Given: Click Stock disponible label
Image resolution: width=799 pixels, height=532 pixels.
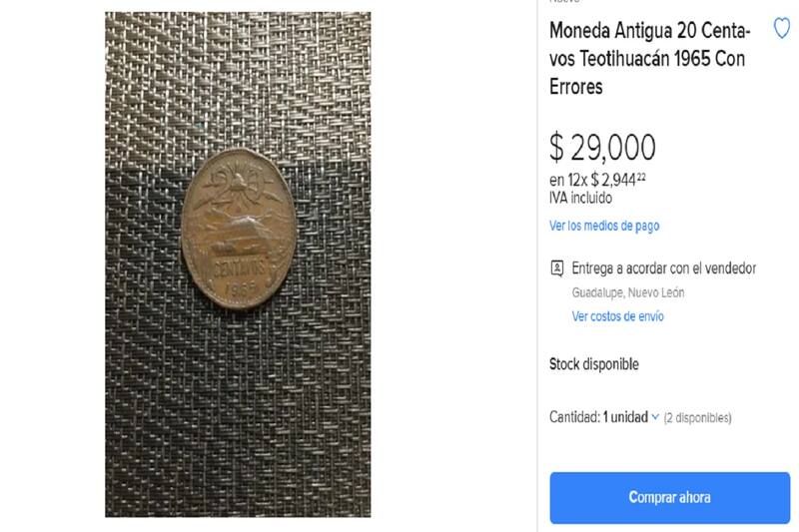Looking at the screenshot, I should coord(593,364).
